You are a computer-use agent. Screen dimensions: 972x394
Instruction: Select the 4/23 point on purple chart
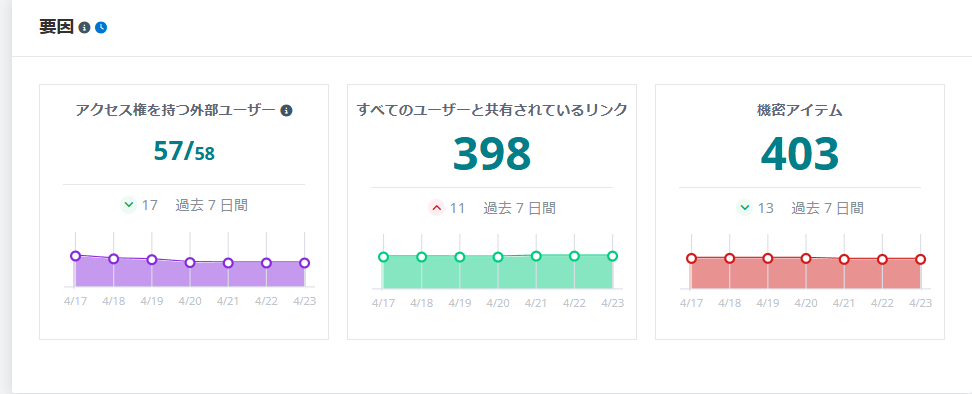[x=304, y=263]
